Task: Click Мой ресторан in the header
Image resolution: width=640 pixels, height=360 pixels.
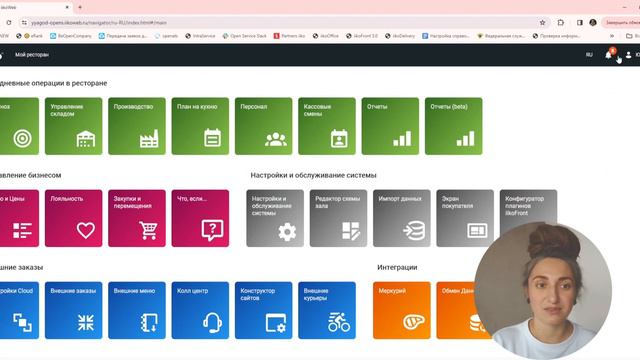Action: [32, 55]
